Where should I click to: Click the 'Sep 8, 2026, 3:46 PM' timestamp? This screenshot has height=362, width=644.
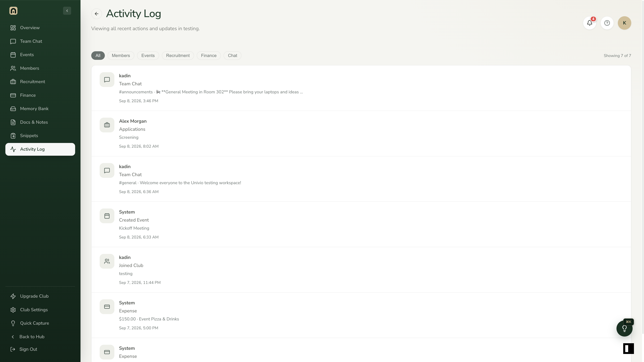pos(139,101)
